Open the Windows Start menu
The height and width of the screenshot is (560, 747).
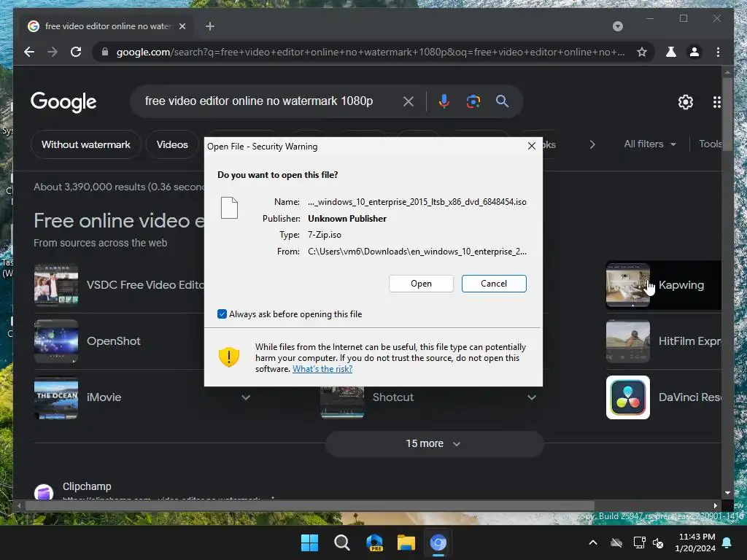[309, 542]
